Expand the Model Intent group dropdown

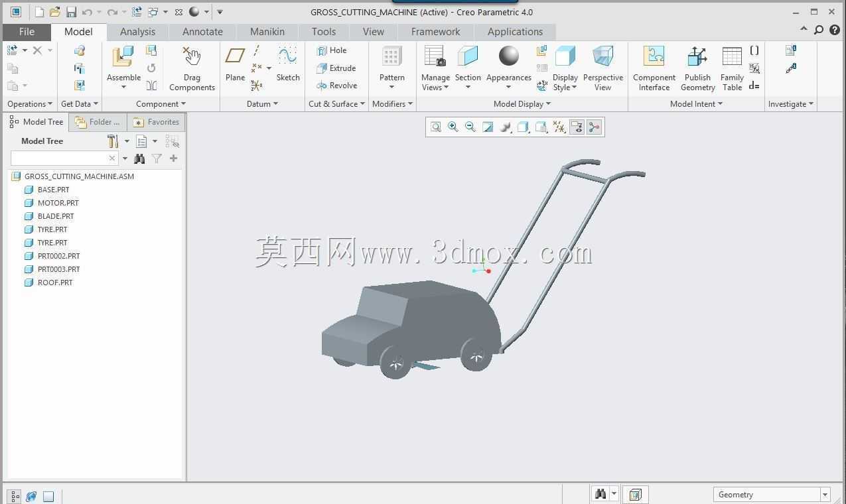tap(696, 104)
